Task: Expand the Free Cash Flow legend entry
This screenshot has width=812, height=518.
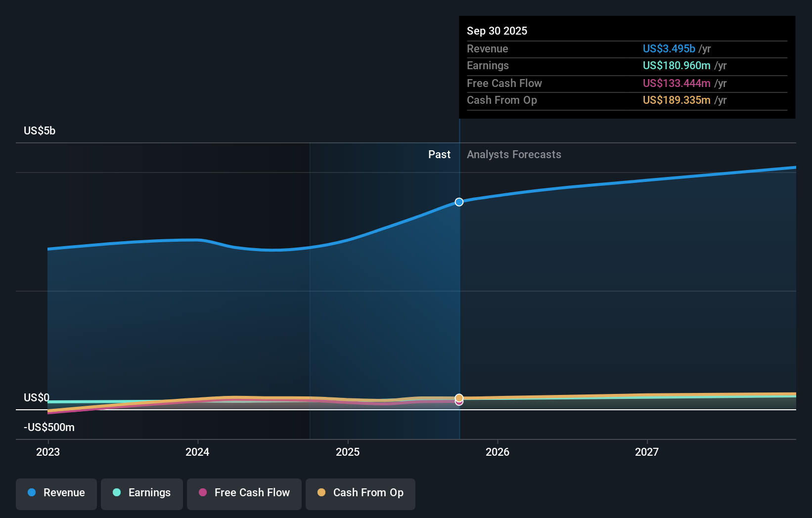Action: 244,493
